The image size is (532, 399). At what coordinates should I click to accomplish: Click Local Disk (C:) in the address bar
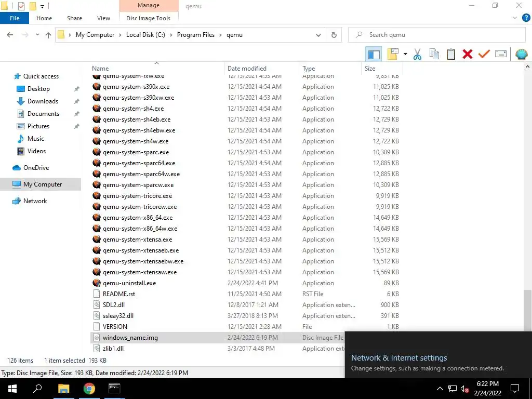(x=145, y=35)
